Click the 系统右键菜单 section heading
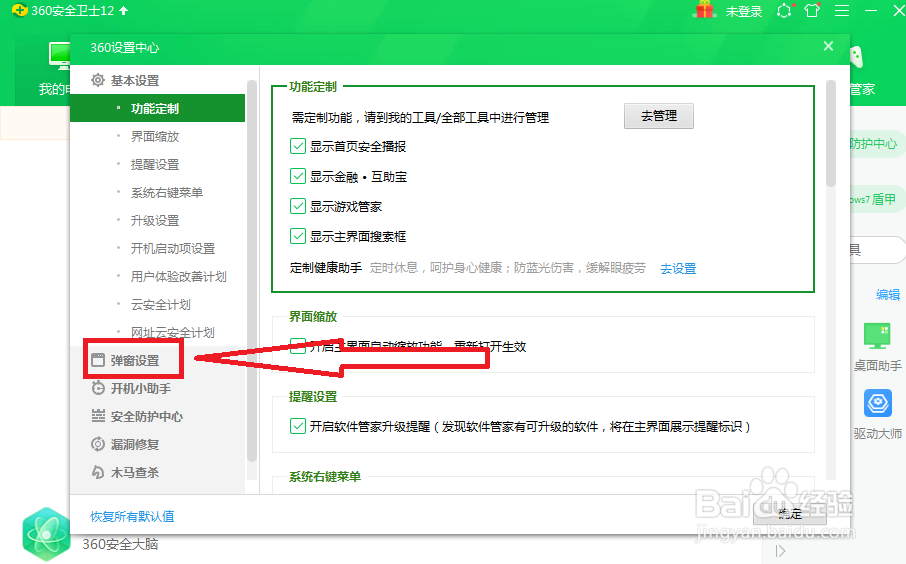The height and width of the screenshot is (564, 906). click(x=325, y=477)
